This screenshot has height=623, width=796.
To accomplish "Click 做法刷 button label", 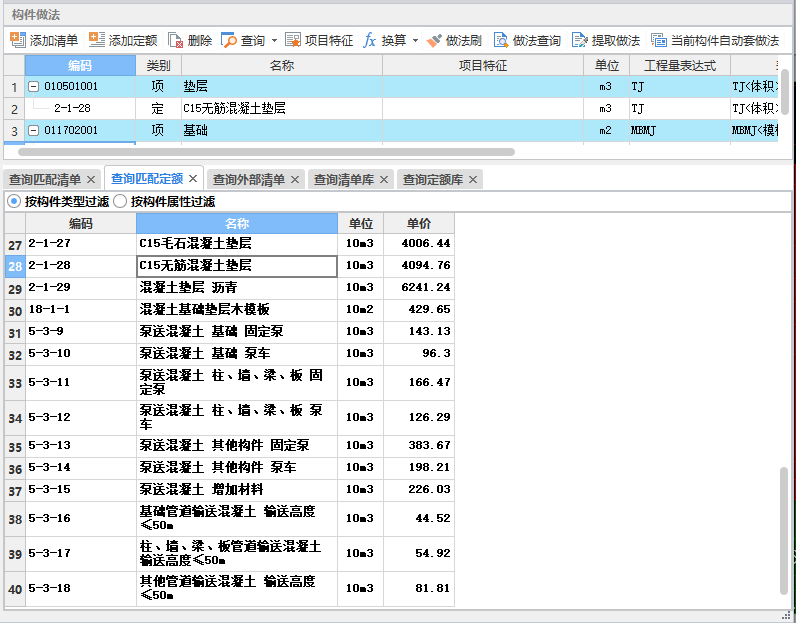I will click(463, 41).
